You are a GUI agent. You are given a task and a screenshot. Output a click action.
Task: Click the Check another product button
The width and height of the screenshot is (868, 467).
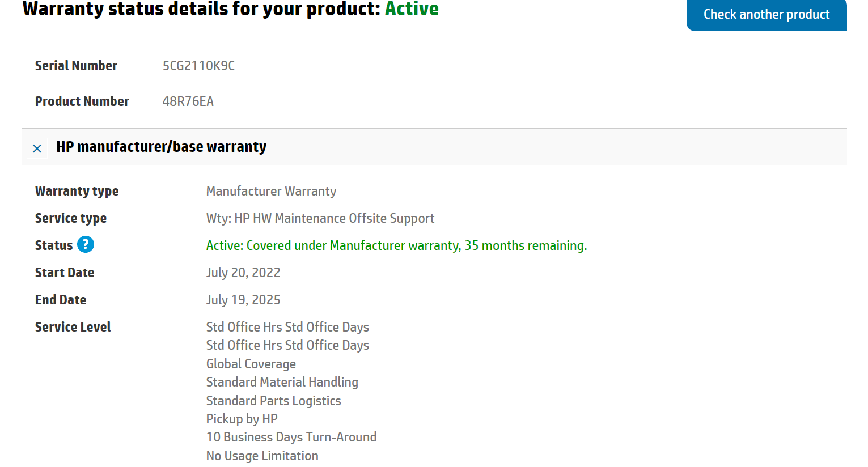click(x=767, y=15)
